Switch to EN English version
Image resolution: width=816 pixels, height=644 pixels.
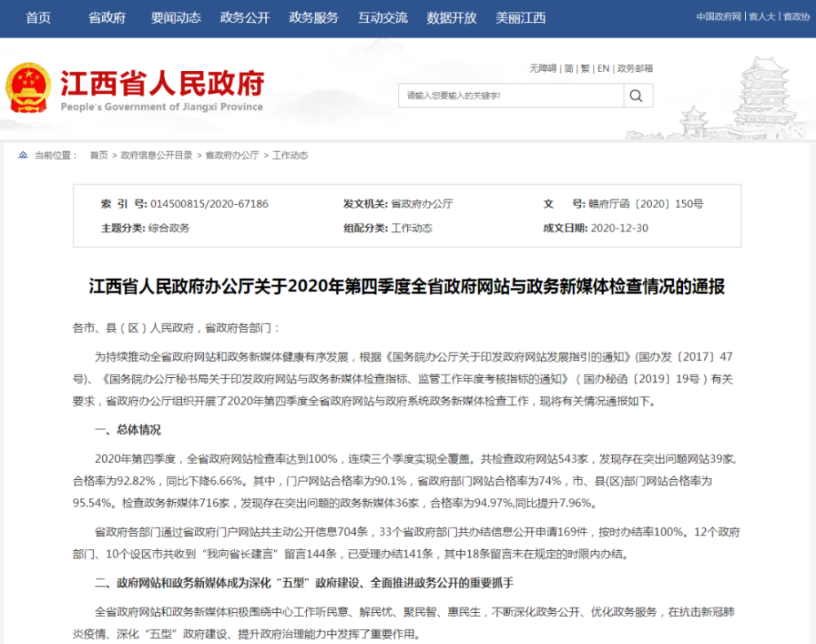(x=603, y=69)
